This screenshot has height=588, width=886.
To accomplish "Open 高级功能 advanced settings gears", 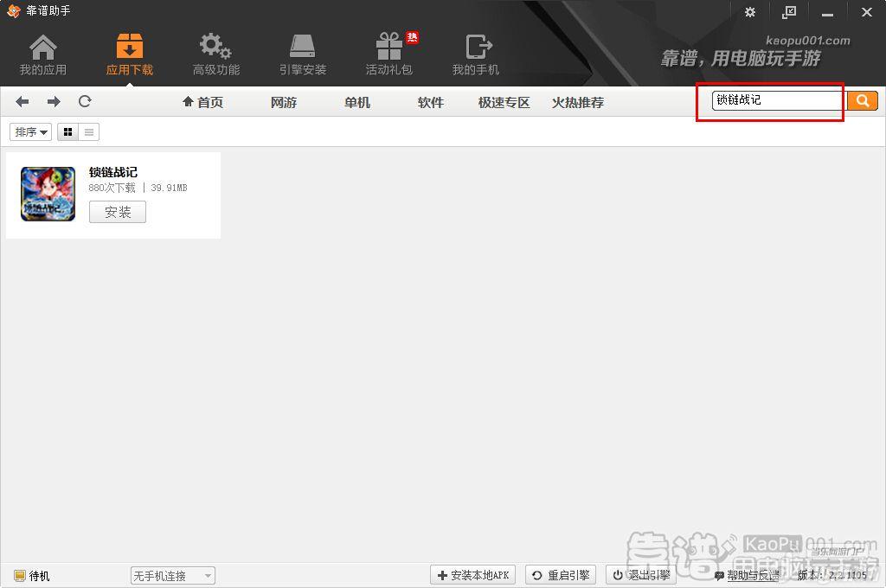I will (x=215, y=55).
